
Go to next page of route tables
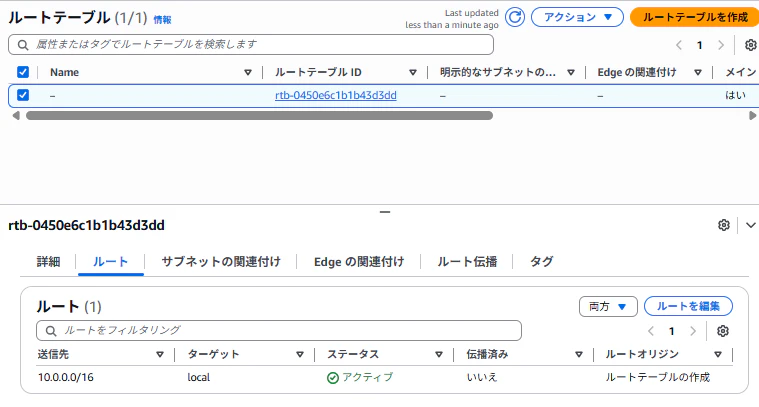(x=721, y=45)
